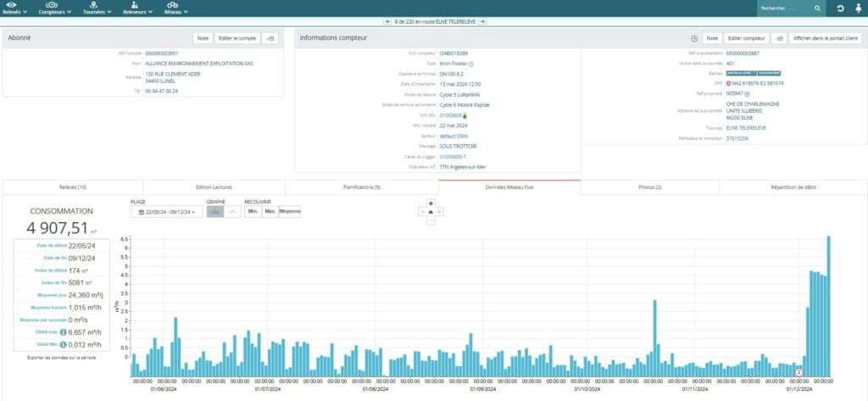Open the Compteurs dropdown menu
This screenshot has height=401, width=868.
pyautogui.click(x=55, y=8)
